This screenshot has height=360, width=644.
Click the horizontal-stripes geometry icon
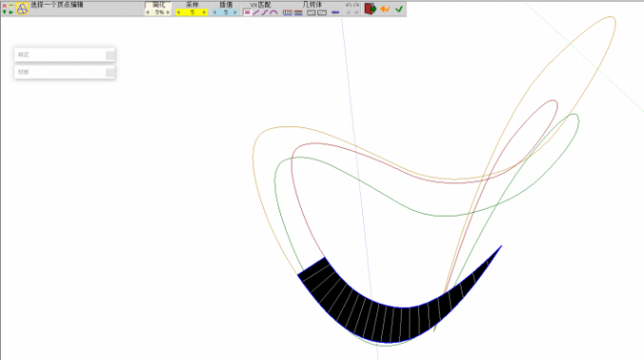pyautogui.click(x=298, y=12)
